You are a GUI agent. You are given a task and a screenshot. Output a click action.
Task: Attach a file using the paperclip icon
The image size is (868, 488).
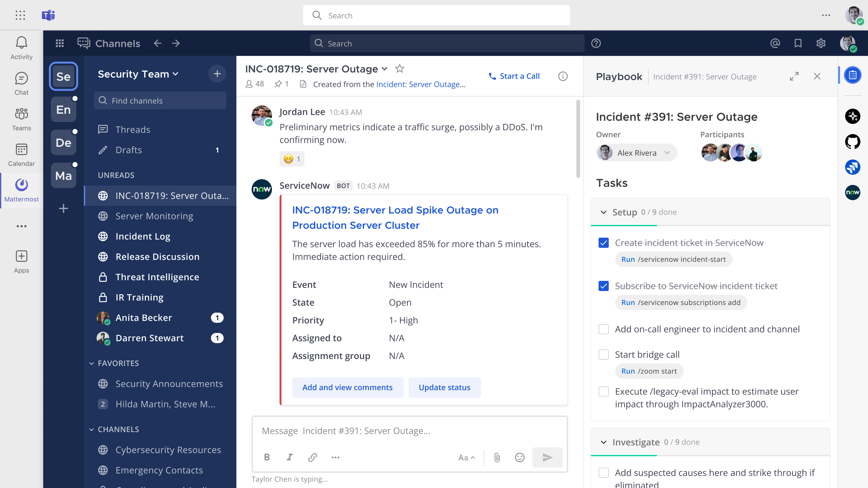pyautogui.click(x=496, y=457)
